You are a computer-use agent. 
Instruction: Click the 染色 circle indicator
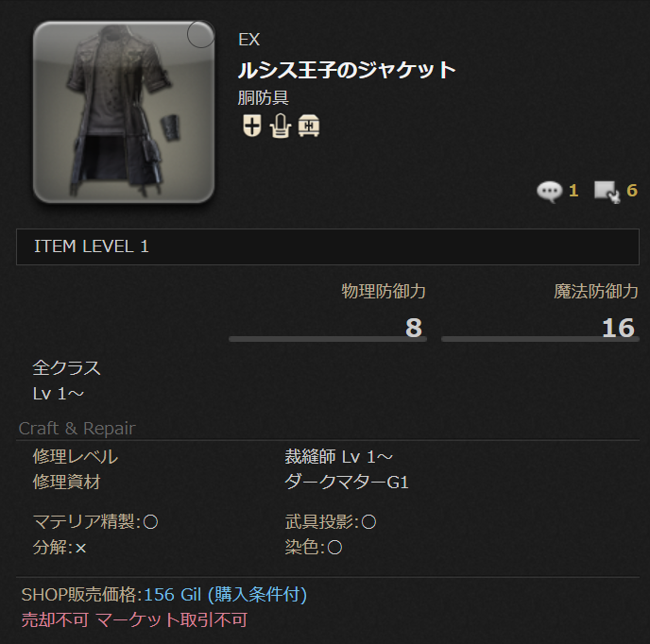[x=334, y=548]
